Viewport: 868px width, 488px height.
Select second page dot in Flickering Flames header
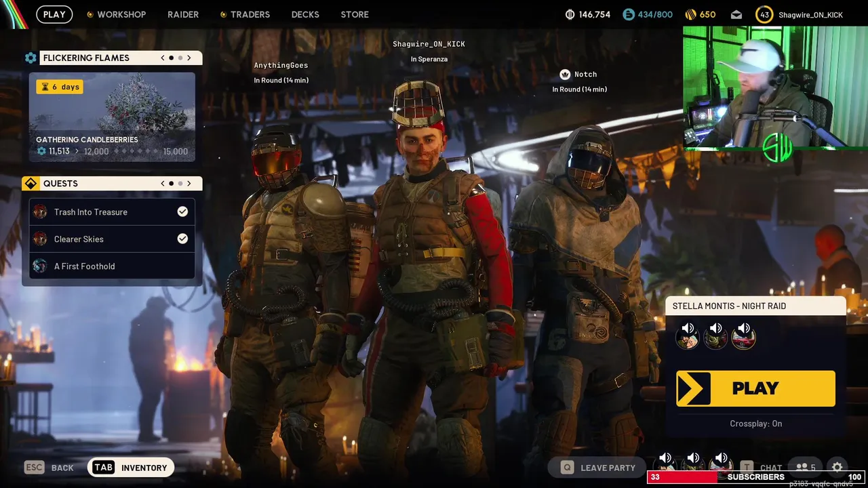(x=180, y=58)
